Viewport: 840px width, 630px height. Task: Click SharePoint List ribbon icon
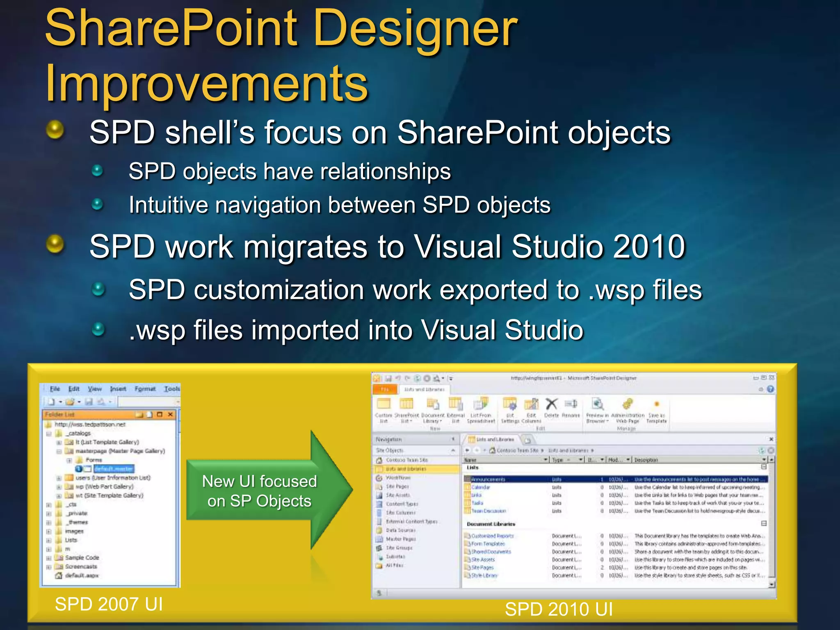click(x=406, y=404)
